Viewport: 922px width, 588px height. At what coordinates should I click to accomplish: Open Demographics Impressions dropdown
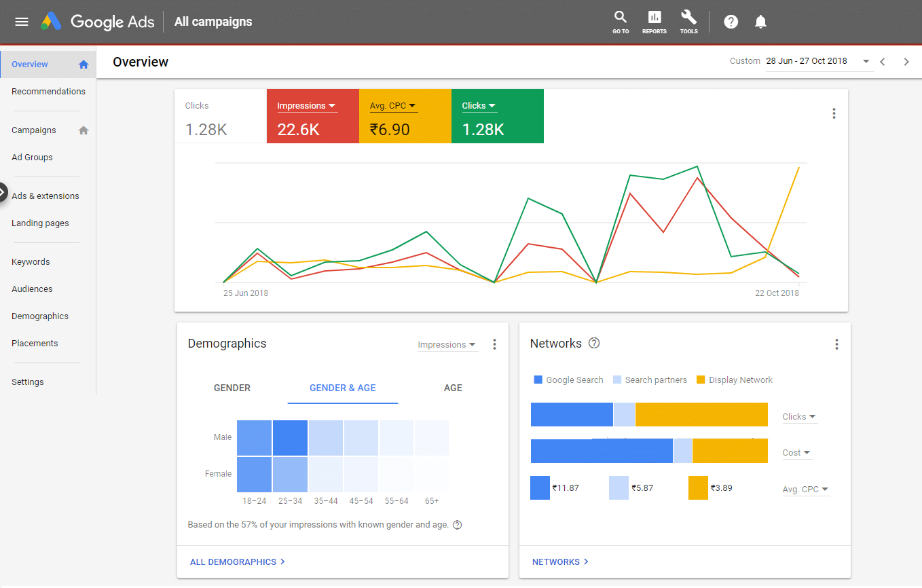(x=447, y=345)
